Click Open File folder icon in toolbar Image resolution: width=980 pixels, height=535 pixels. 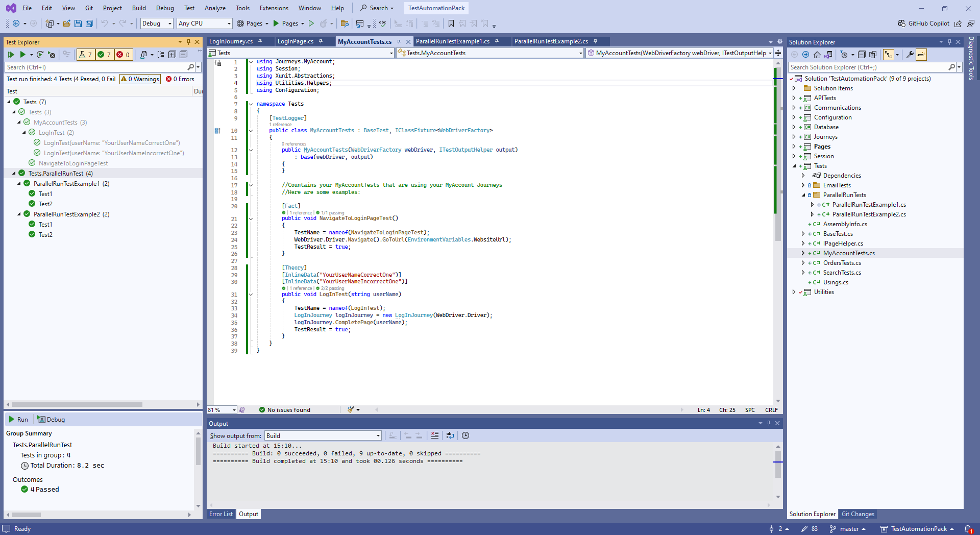coord(67,23)
